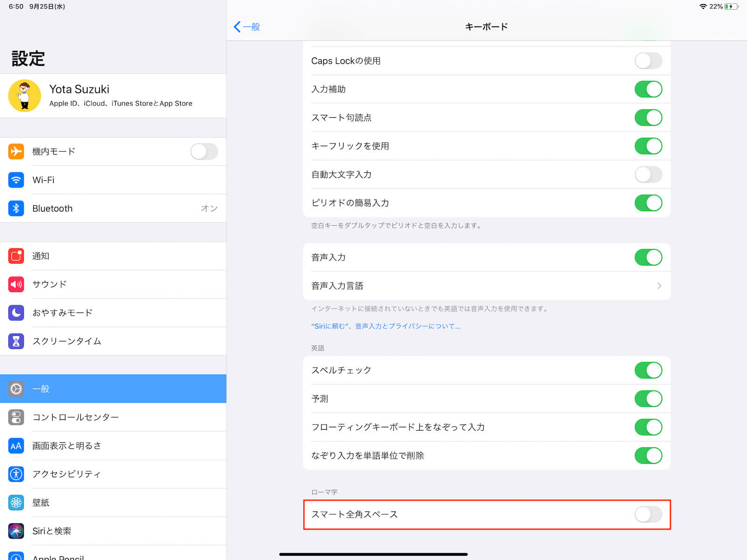747x560 pixels.
Task: Tap the 画面表示と明るさ AA icon
Action: (16, 446)
